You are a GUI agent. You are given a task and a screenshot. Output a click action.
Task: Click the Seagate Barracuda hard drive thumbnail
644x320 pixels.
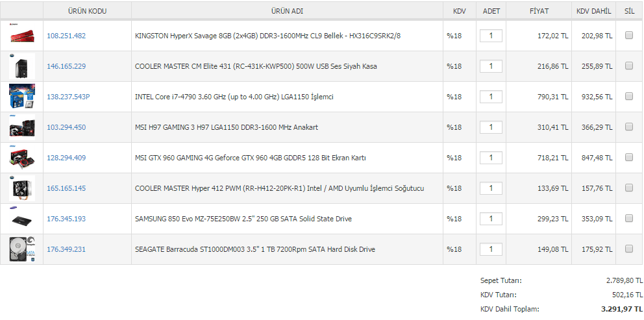[22, 249]
